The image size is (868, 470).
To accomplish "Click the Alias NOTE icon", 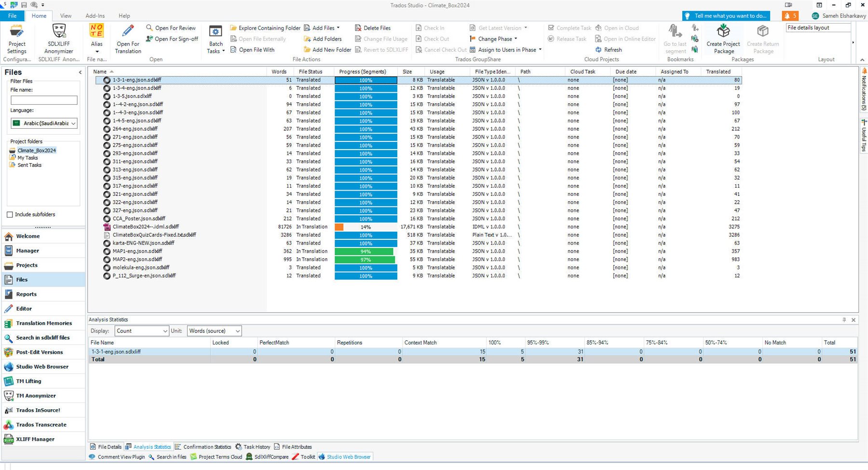I will pyautogui.click(x=96, y=30).
